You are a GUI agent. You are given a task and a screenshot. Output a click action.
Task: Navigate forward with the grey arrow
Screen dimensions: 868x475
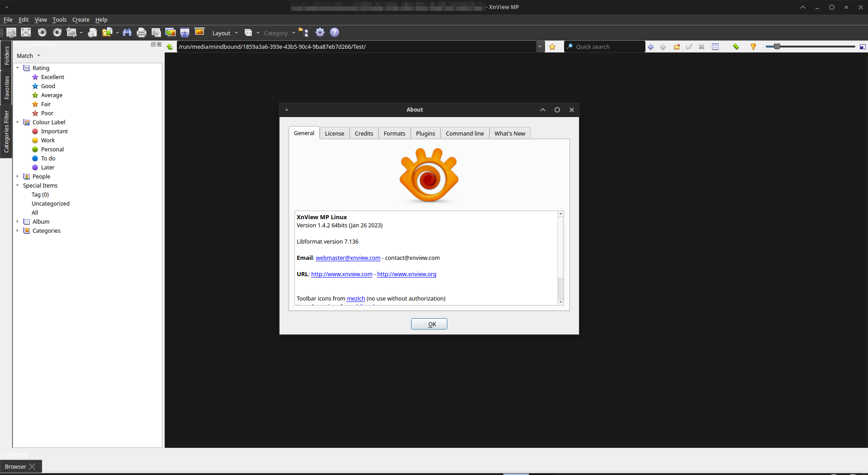pyautogui.click(x=663, y=47)
